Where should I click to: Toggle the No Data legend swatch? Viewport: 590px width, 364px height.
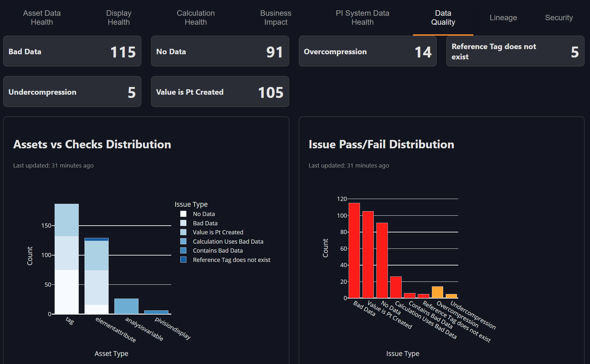tap(183, 214)
